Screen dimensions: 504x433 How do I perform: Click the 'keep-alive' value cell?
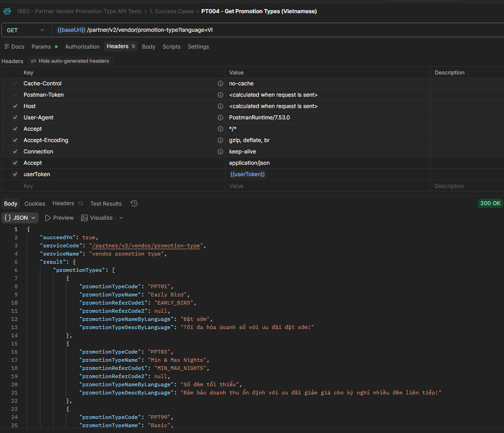click(328, 152)
